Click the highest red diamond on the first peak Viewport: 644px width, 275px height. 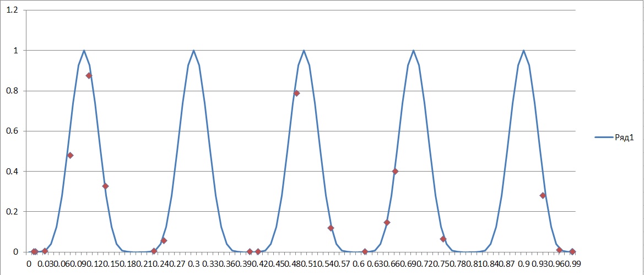pos(89,75)
